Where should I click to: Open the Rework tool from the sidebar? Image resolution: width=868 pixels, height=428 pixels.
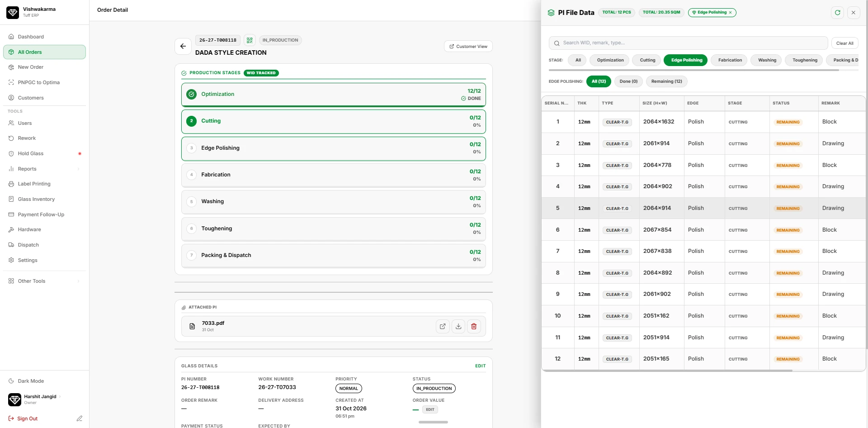tap(44, 138)
